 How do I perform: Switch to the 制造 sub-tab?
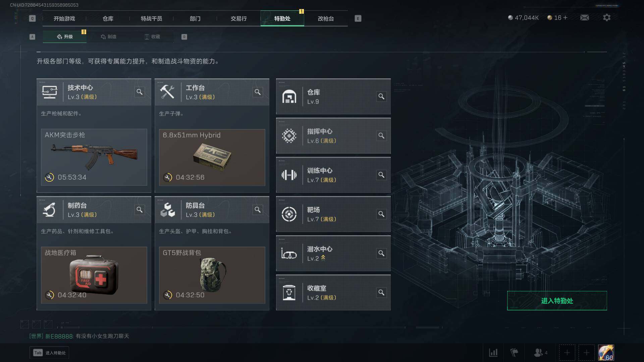coord(108,37)
